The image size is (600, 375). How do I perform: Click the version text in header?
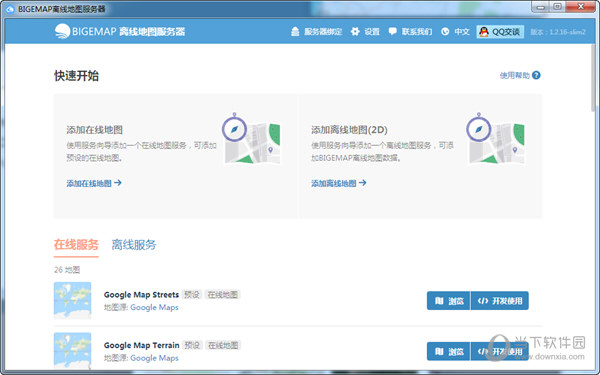click(558, 32)
